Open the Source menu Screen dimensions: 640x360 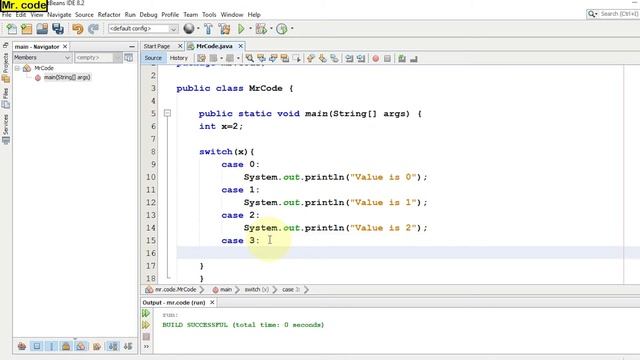(84, 14)
